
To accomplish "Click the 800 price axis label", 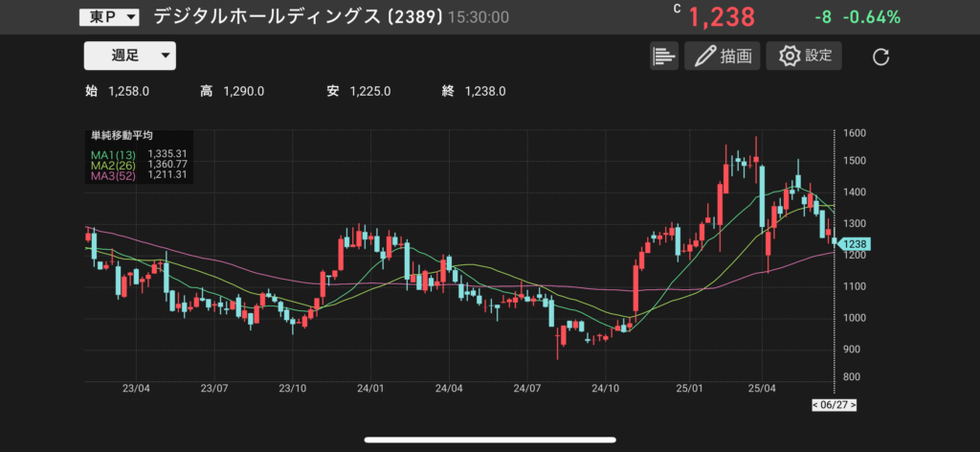I will [x=851, y=377].
